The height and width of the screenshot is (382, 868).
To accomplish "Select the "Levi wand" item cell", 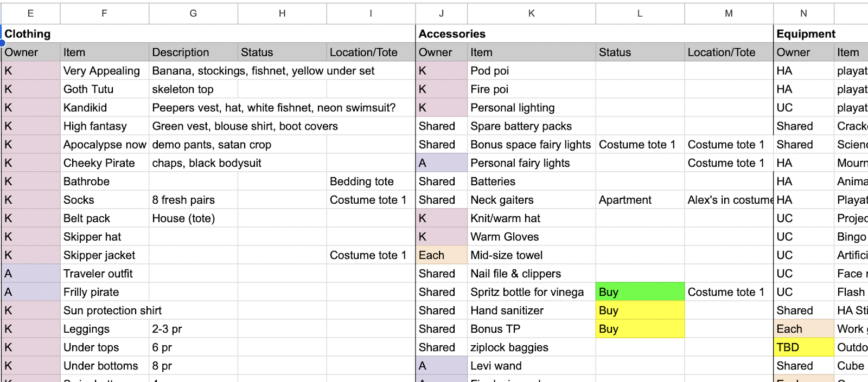I will (531, 366).
